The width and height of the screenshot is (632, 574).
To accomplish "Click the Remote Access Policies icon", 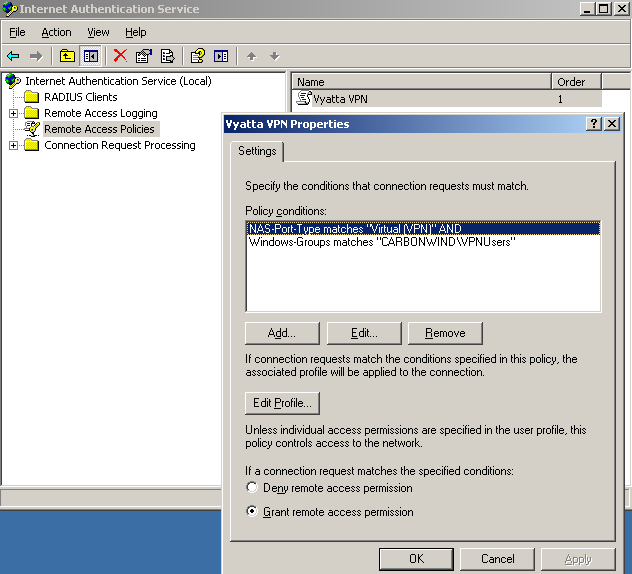I will click(x=32, y=129).
